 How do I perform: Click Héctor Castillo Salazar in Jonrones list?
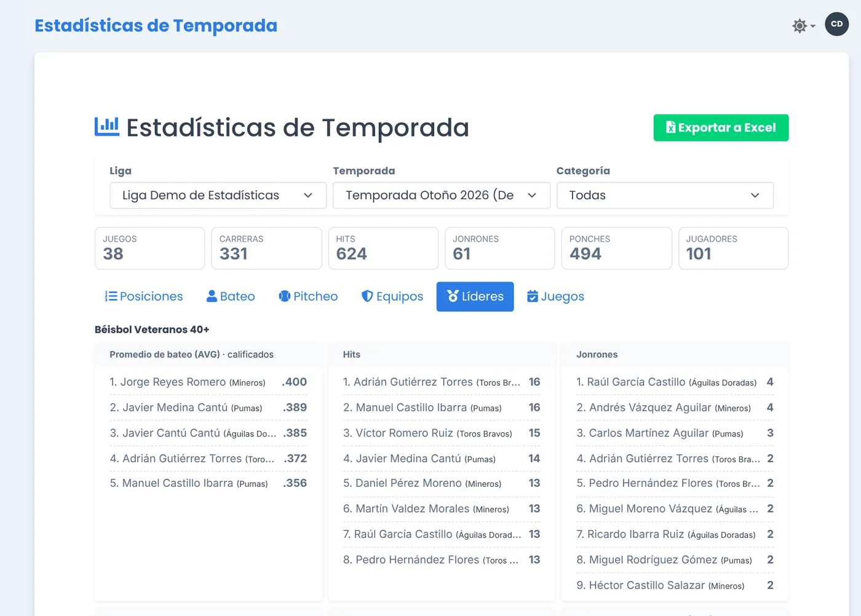tap(647, 585)
